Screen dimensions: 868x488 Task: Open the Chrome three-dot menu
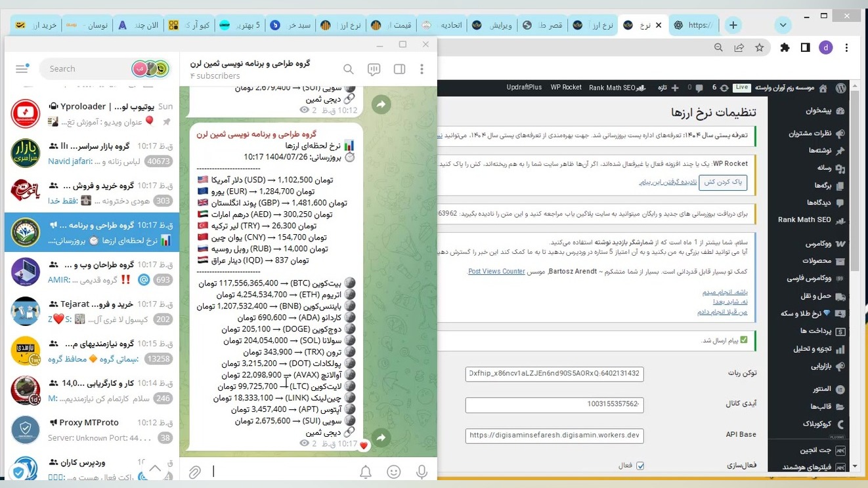coord(848,47)
